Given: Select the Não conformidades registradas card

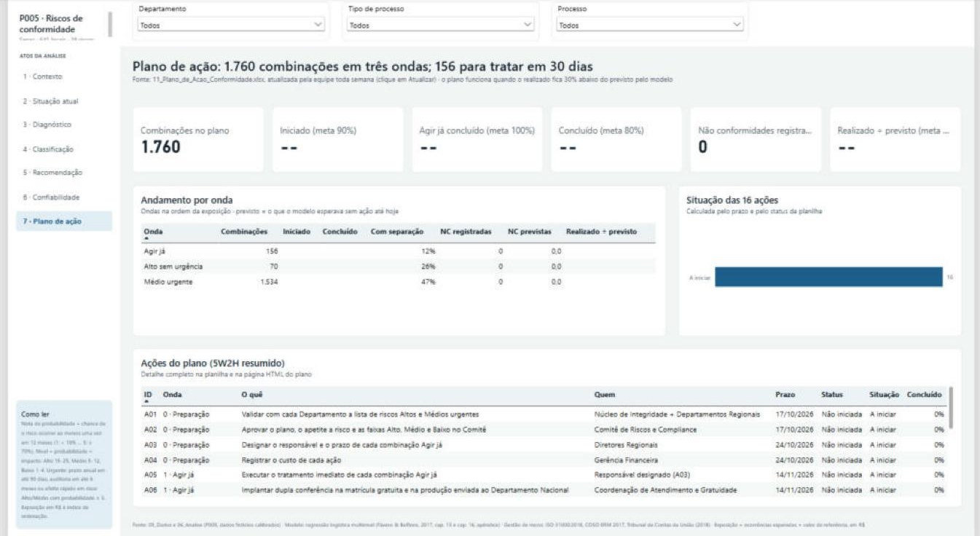Looking at the screenshot, I should click(756, 140).
